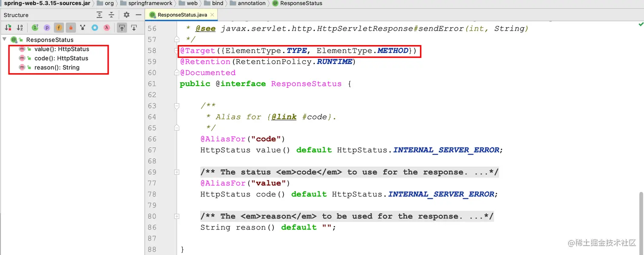The width and height of the screenshot is (644, 255).
Task: Click RetentionPolicy.RUNTIME on line 59
Action: click(294, 62)
